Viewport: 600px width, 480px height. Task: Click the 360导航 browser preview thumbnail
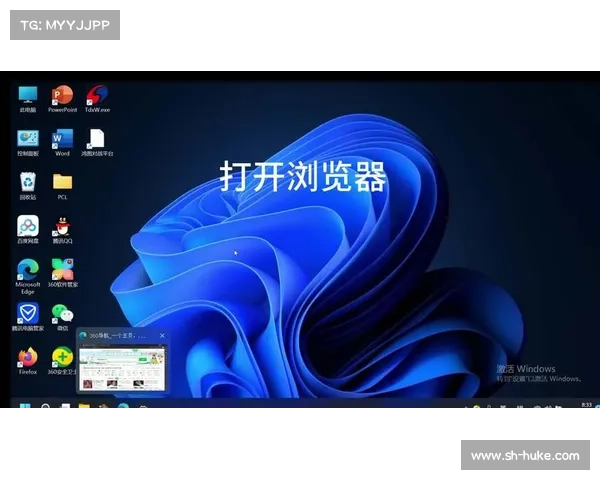[122, 367]
